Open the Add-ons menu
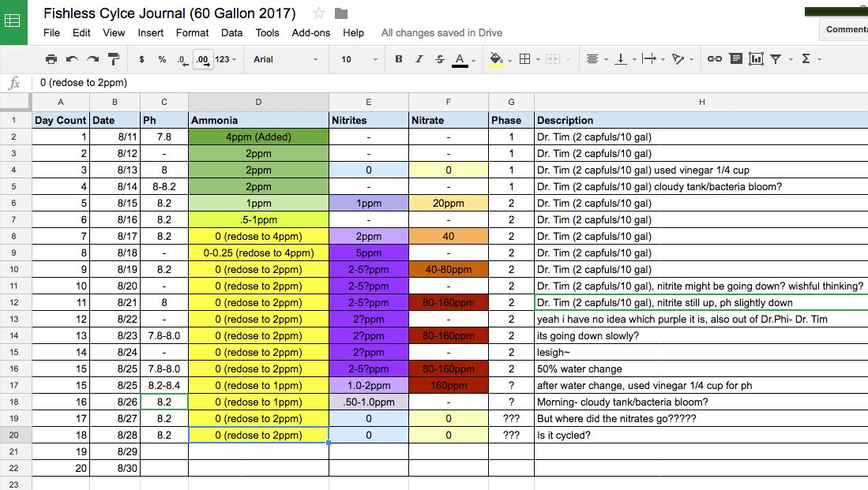Image resolution: width=868 pixels, height=490 pixels. [x=310, y=33]
